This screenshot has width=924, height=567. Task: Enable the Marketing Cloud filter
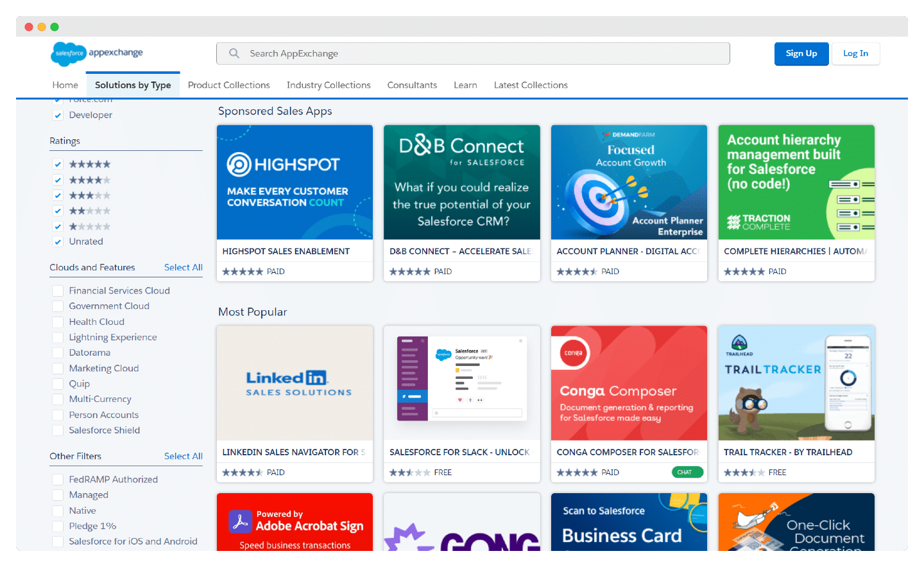pos(58,369)
